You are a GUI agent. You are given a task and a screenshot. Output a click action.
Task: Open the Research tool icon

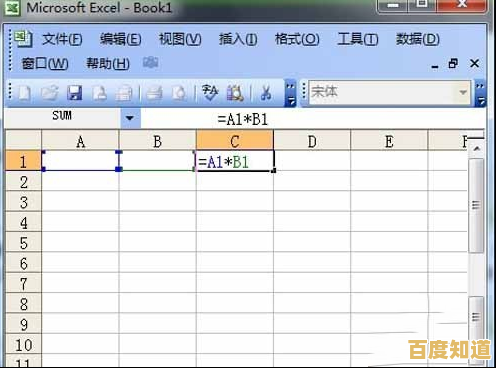pyautogui.click(x=235, y=93)
